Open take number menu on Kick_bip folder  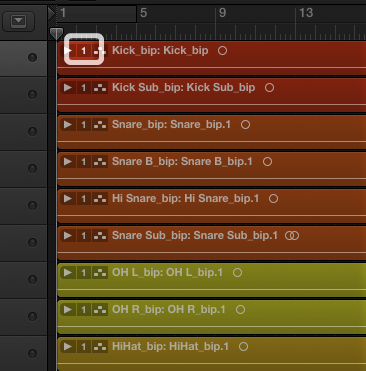point(84,51)
